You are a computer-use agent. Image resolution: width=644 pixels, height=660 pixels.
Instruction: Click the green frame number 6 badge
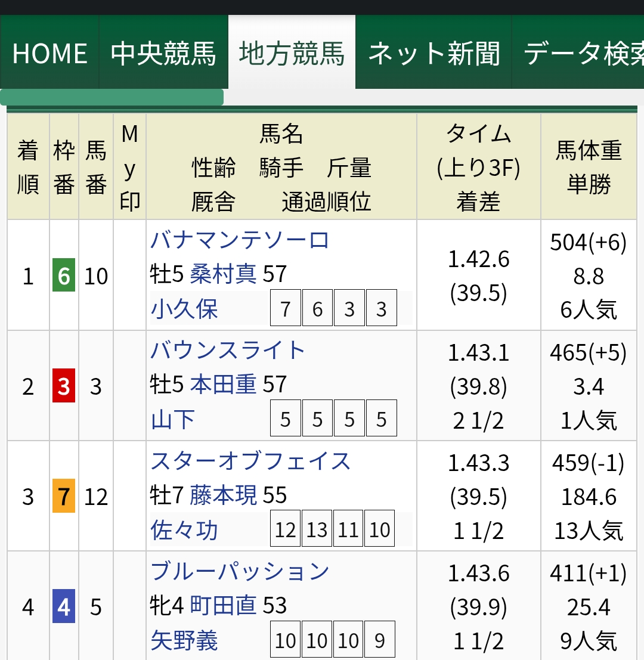(64, 276)
